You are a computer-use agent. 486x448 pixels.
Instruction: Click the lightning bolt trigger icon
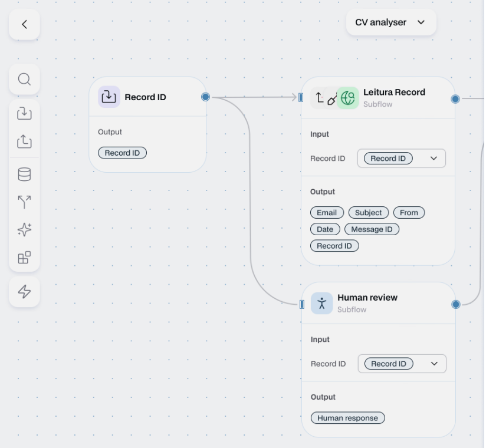(24, 292)
